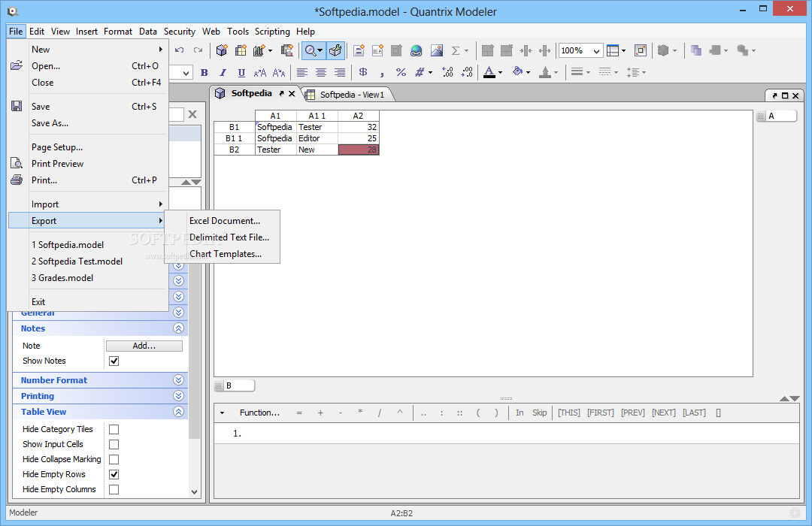Click the Sigma summary icon
Image resolution: width=812 pixels, height=526 pixels.
(456, 50)
